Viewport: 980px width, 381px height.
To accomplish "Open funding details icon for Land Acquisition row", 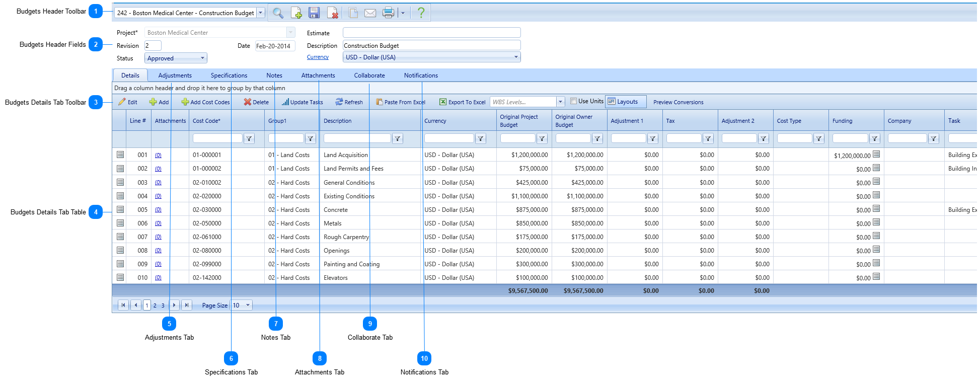I will tap(876, 154).
